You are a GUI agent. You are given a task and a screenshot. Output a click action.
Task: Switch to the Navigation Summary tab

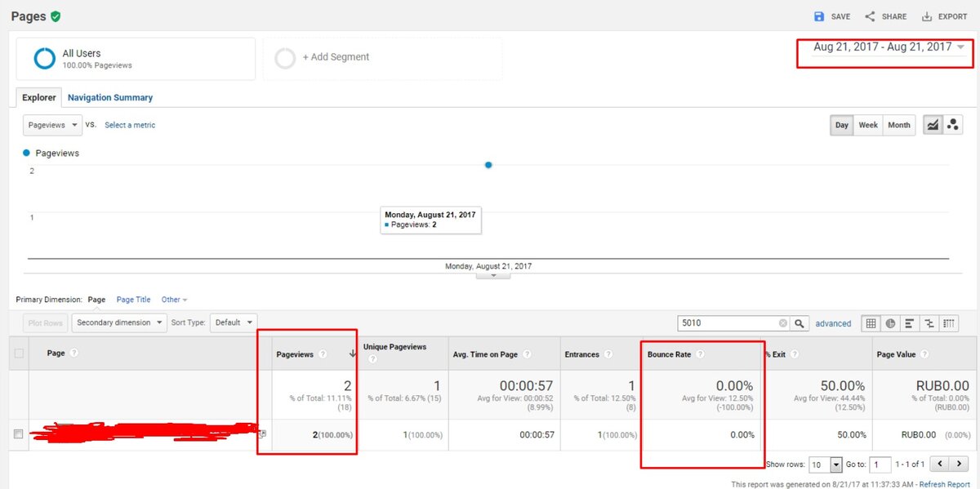click(x=110, y=97)
